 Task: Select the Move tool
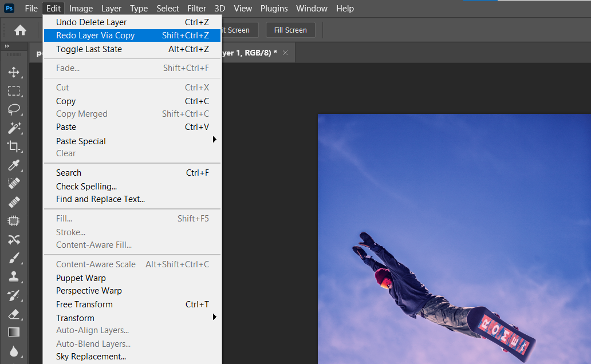click(14, 72)
